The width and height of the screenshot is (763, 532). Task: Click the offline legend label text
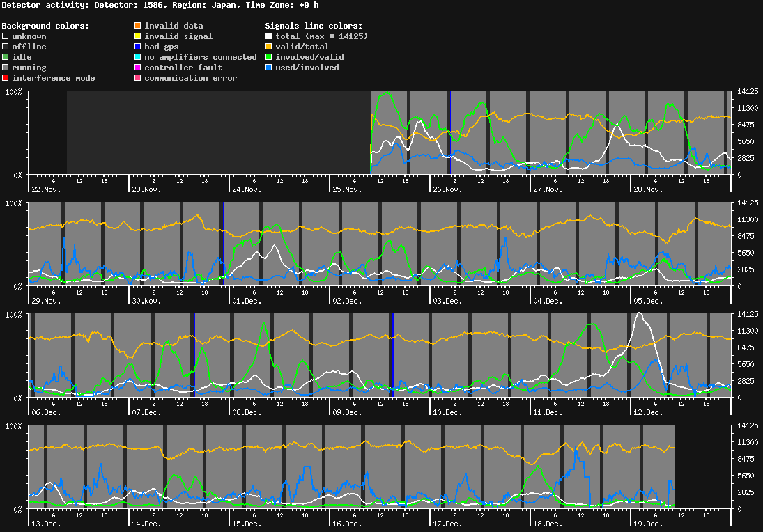point(29,47)
